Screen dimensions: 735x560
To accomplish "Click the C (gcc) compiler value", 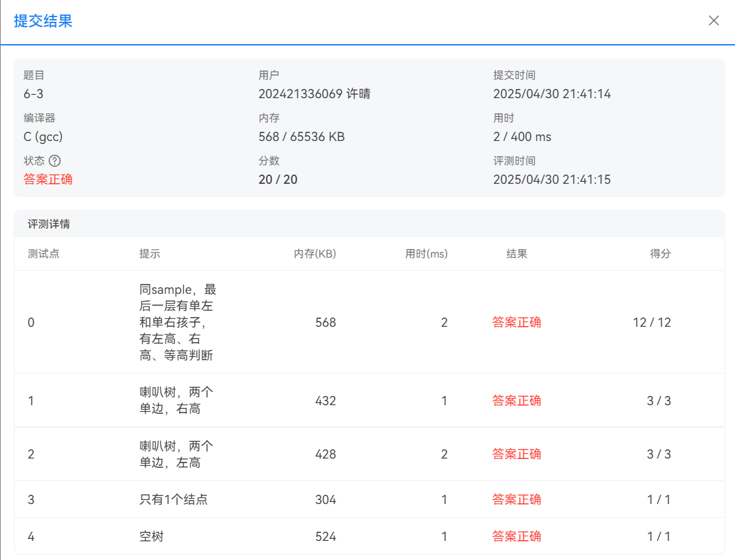I will pos(43,137).
